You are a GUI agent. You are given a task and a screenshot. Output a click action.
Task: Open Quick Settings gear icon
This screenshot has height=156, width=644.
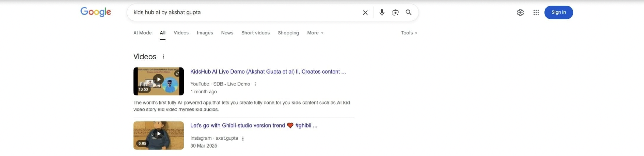point(520,13)
